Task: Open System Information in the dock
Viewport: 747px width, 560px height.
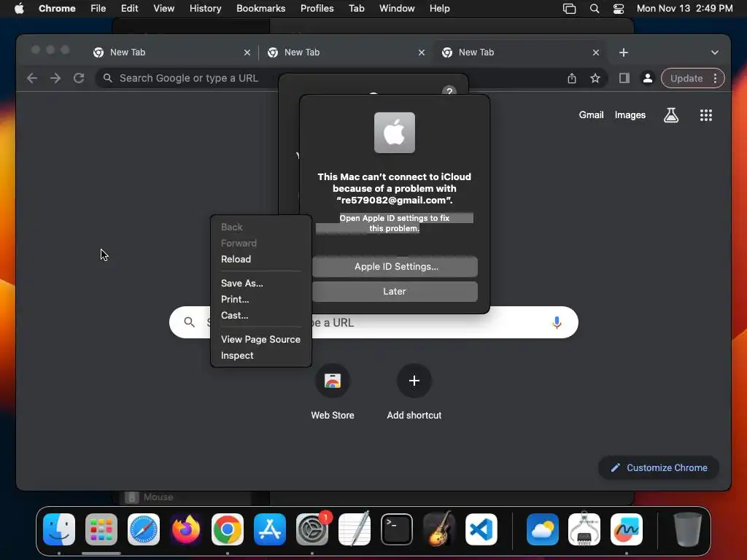Action: point(584,529)
